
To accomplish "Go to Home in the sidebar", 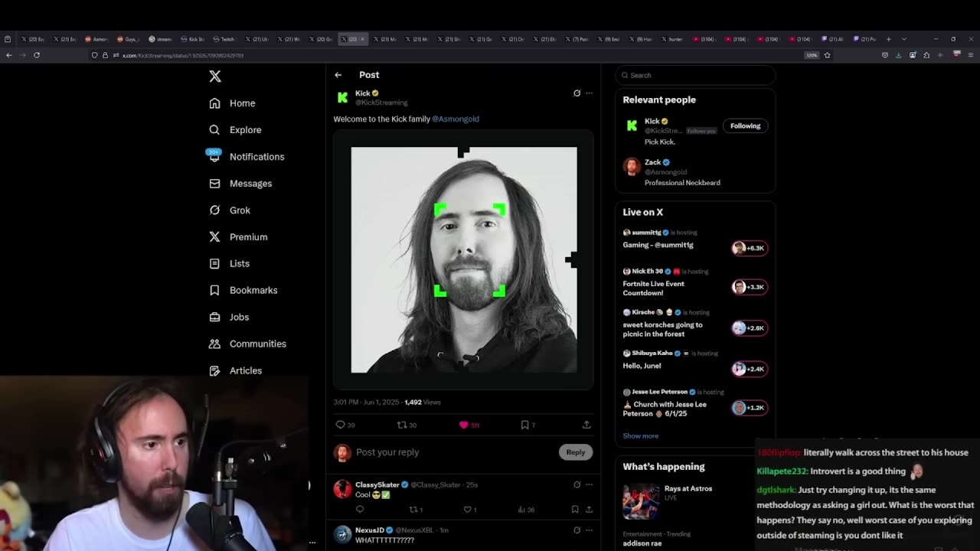I will [x=232, y=103].
